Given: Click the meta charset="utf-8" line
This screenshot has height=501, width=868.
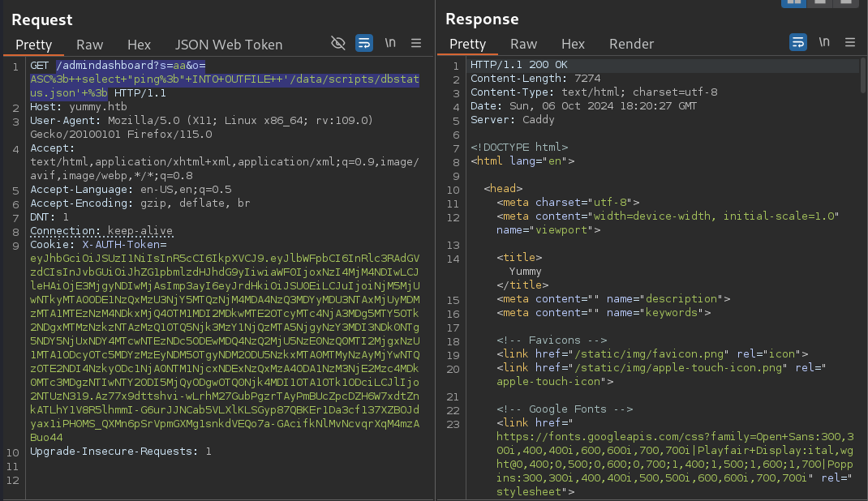Looking at the screenshot, I should (568, 203).
